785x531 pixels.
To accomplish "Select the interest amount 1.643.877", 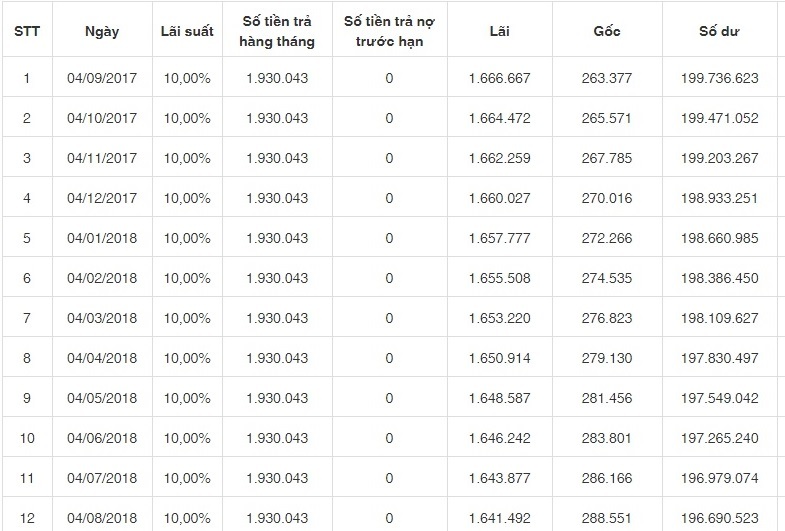I will coord(499,478).
